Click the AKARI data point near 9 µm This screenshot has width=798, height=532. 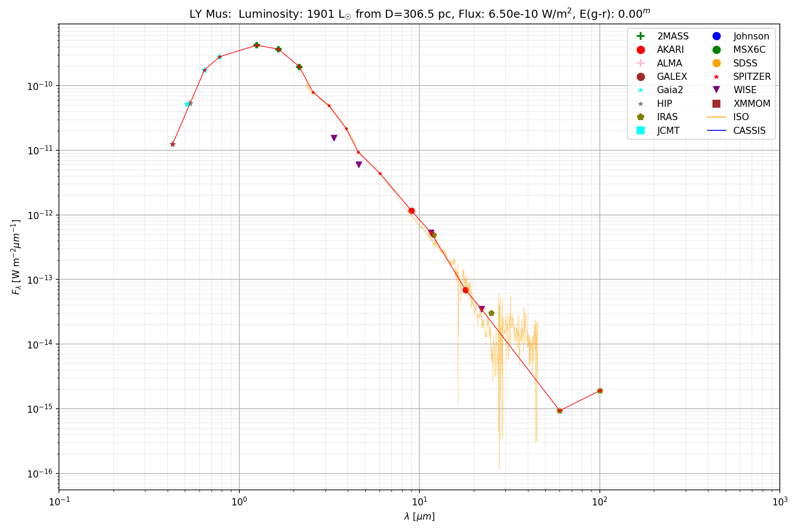[x=411, y=211]
